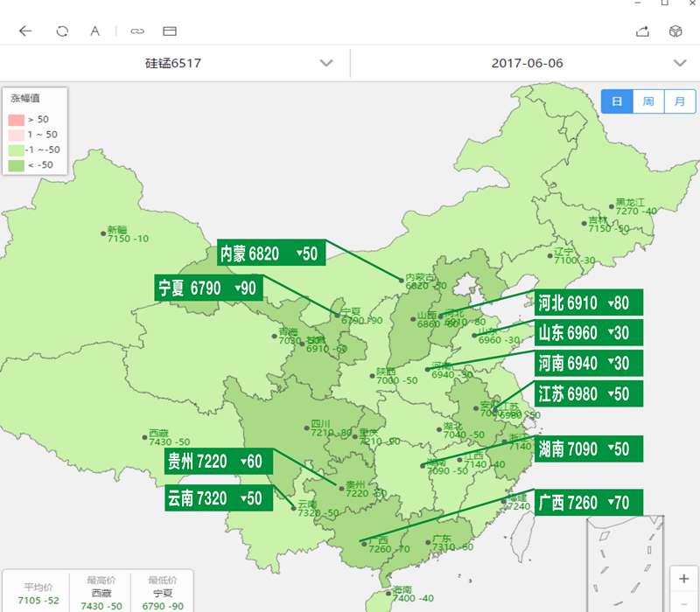Click the 黑龙江 7270 -40 map label
The height and width of the screenshot is (612, 700).
(636, 207)
